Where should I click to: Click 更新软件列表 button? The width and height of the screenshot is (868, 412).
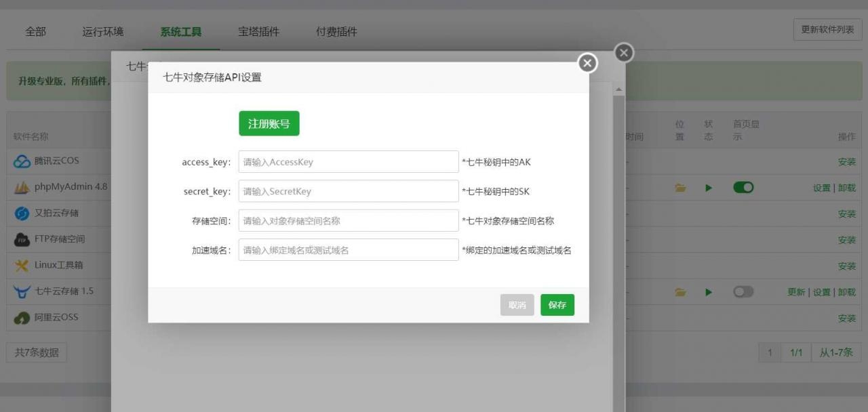(x=828, y=30)
